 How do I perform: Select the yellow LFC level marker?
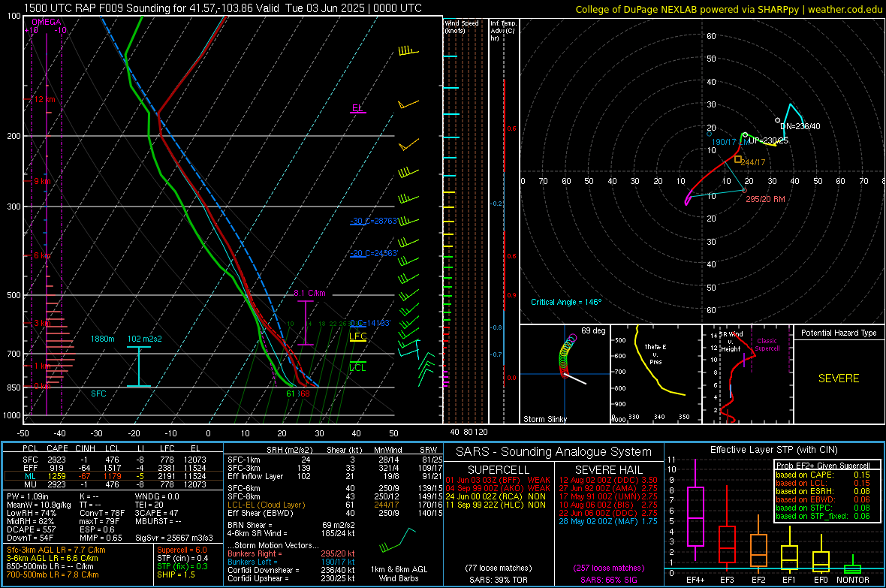point(358,337)
